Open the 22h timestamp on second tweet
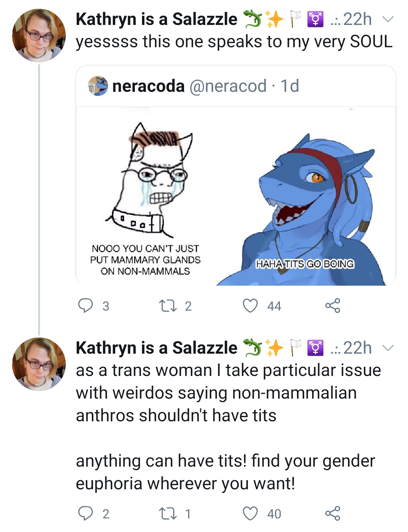The width and height of the screenshot is (408, 532). point(357,348)
